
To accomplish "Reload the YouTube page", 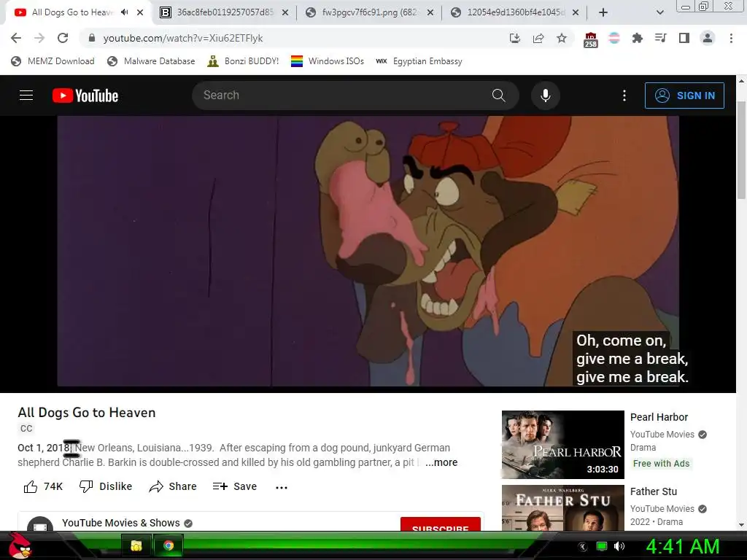I will coord(63,38).
